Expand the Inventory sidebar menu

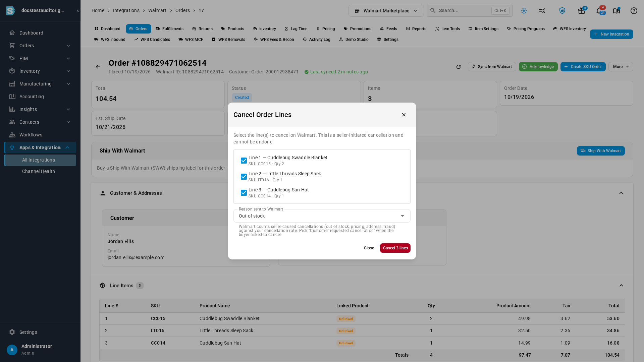click(x=40, y=71)
